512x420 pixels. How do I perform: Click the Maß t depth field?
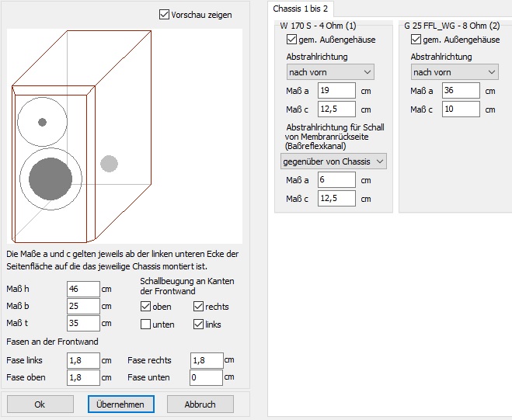click(83, 324)
